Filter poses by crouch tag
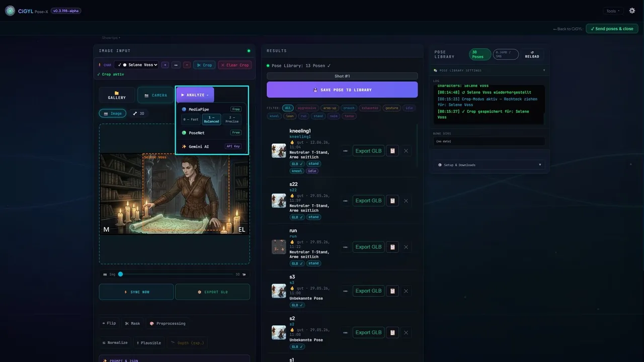Image resolution: width=644 pixels, height=362 pixels. pos(348,108)
